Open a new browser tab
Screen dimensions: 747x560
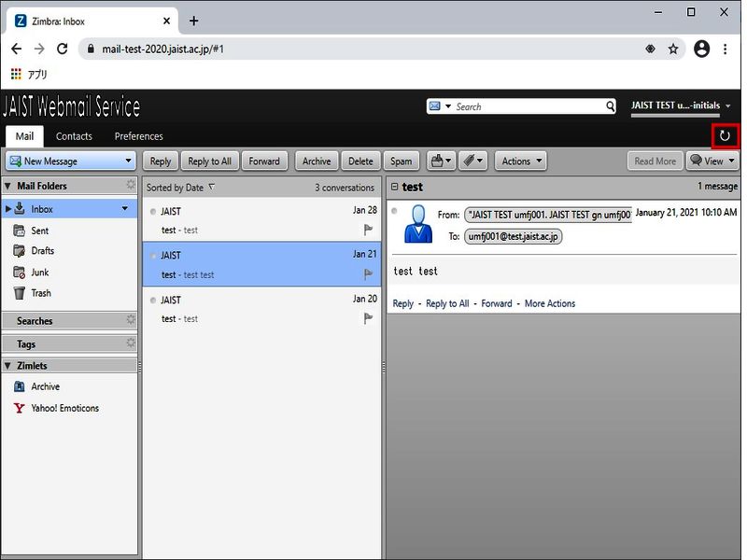(x=193, y=21)
